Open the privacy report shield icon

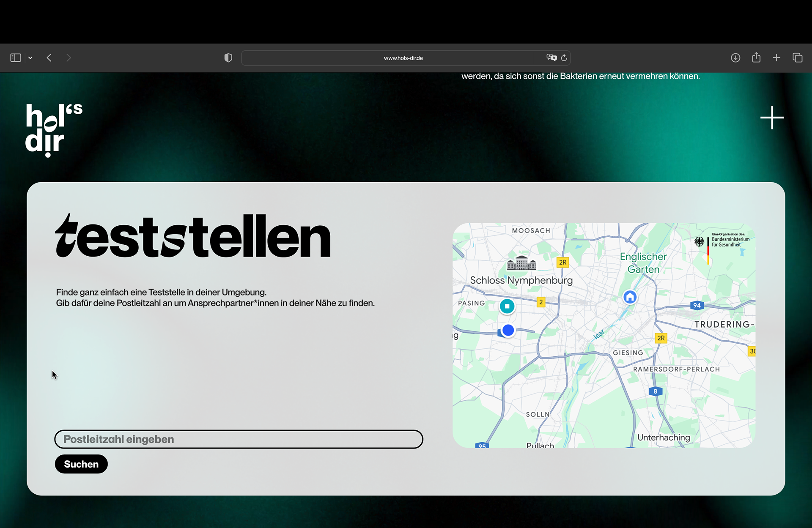point(228,58)
